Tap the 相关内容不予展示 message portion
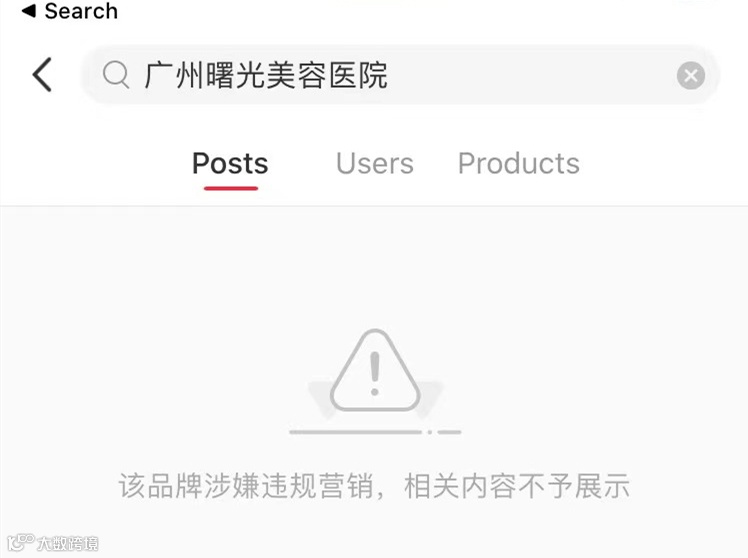Viewport: 748px width, 558px height. (517, 486)
